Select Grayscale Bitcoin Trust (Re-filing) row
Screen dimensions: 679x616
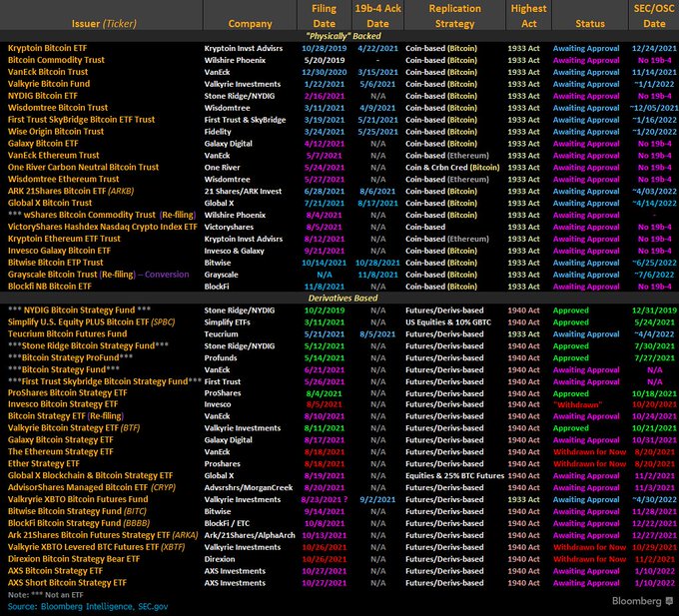pyautogui.click(x=98, y=274)
